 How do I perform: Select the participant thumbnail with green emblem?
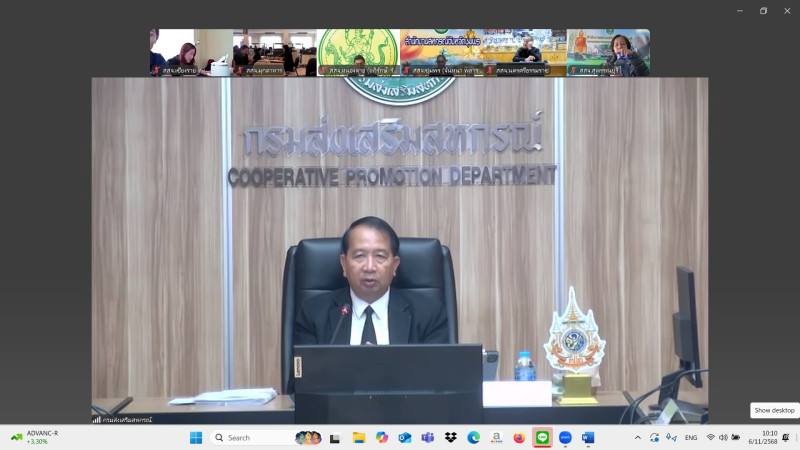(358, 52)
